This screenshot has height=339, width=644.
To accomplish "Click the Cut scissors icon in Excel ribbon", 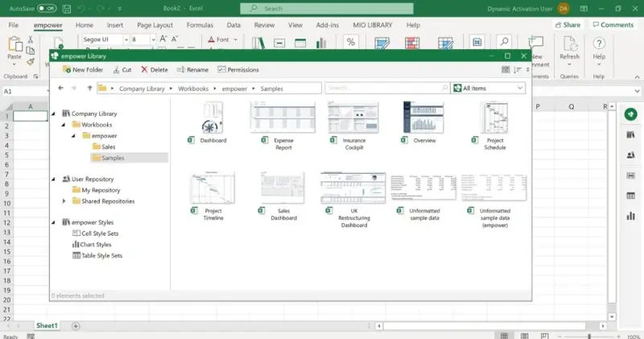I will tap(31, 39).
